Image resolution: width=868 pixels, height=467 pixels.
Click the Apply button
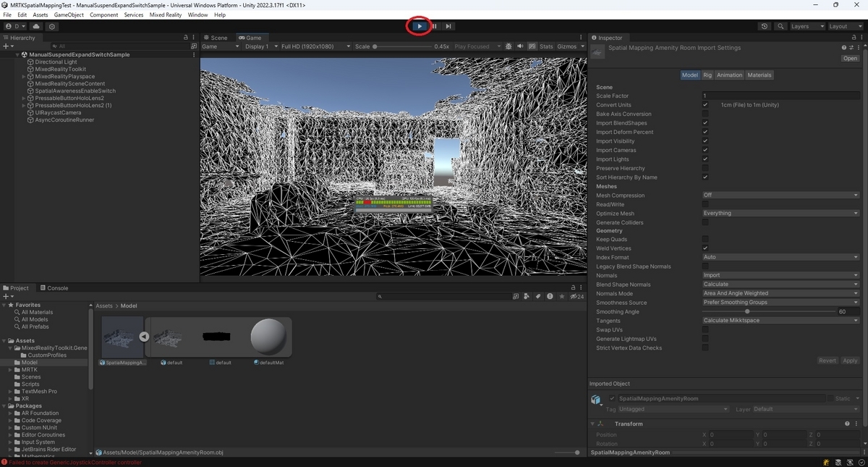[850, 361]
